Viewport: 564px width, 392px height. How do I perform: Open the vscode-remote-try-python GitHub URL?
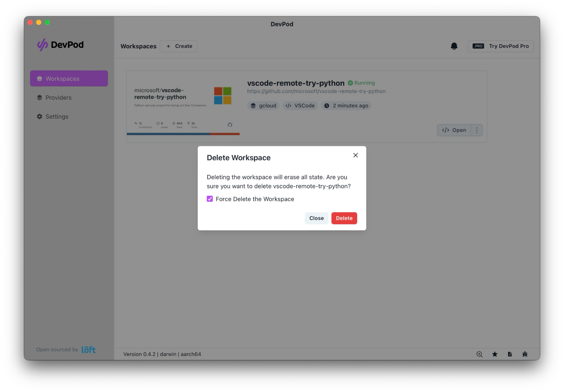pos(316,91)
